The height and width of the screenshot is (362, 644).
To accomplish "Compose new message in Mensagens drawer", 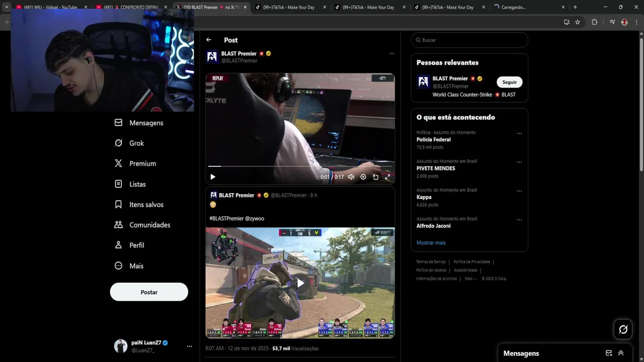I will pos(609,353).
